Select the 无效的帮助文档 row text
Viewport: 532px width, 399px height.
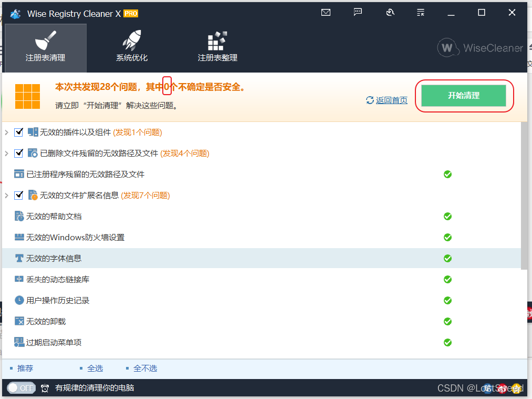click(x=54, y=216)
